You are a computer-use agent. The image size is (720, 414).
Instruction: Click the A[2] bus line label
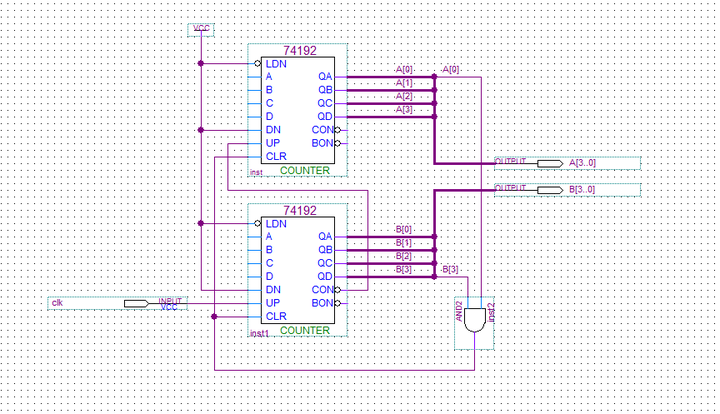tap(404, 96)
